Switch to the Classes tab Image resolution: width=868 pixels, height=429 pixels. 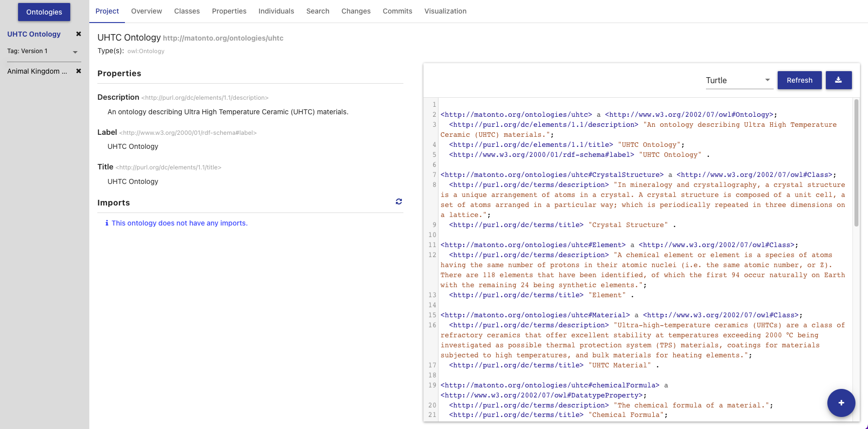(x=187, y=11)
